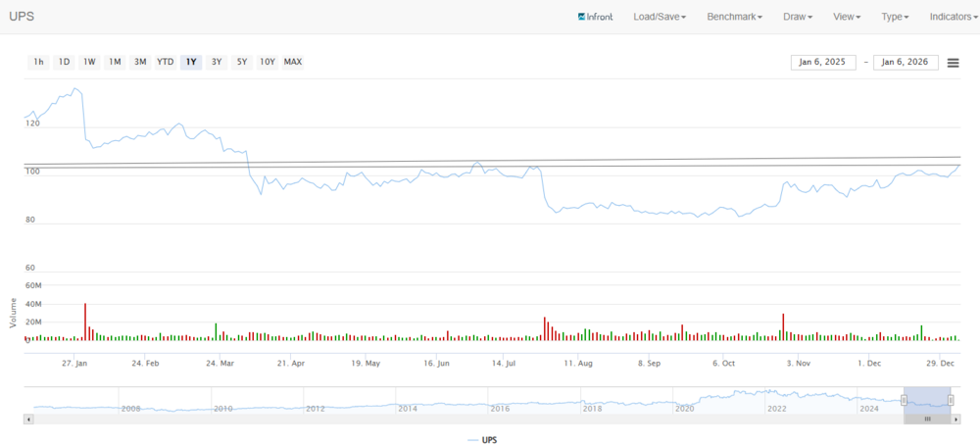Select the 1h time range
This screenshot has height=445, width=980.
coord(39,62)
